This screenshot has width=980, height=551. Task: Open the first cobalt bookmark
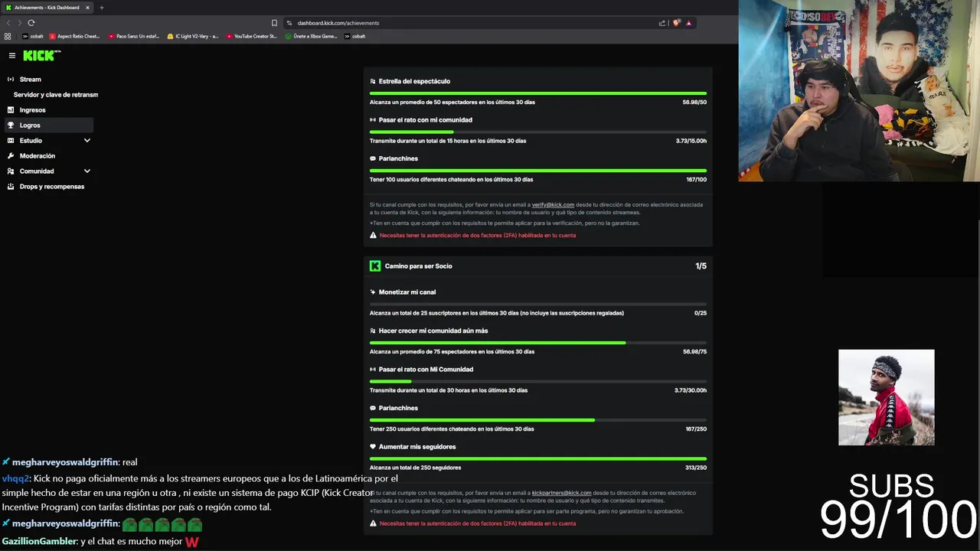[x=34, y=36]
